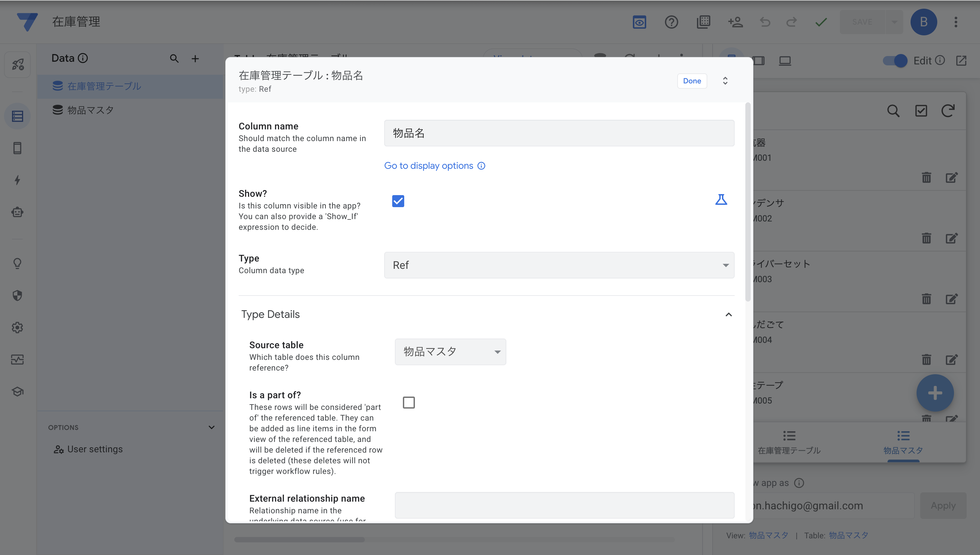Click the add data plus icon
Viewport: 980px width, 555px height.
195,59
